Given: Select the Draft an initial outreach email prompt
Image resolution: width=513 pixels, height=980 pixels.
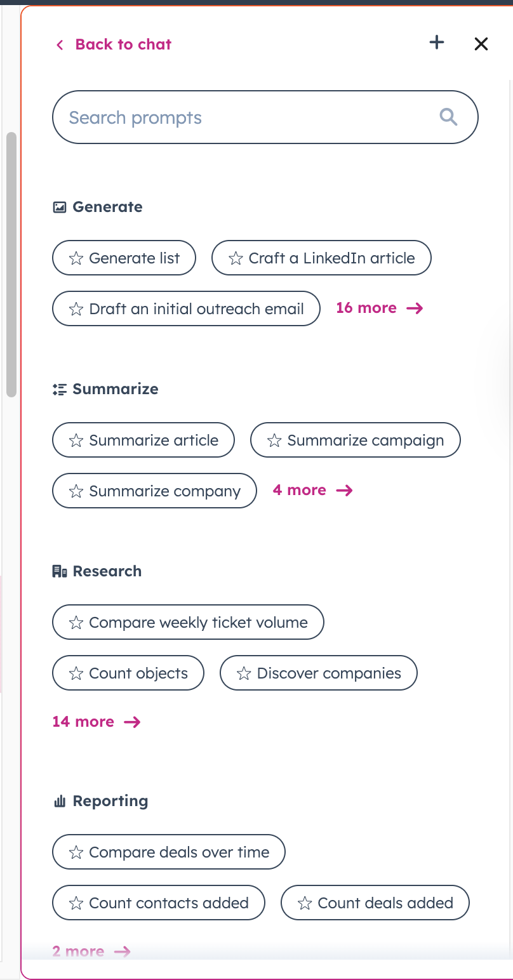Looking at the screenshot, I should pos(186,308).
